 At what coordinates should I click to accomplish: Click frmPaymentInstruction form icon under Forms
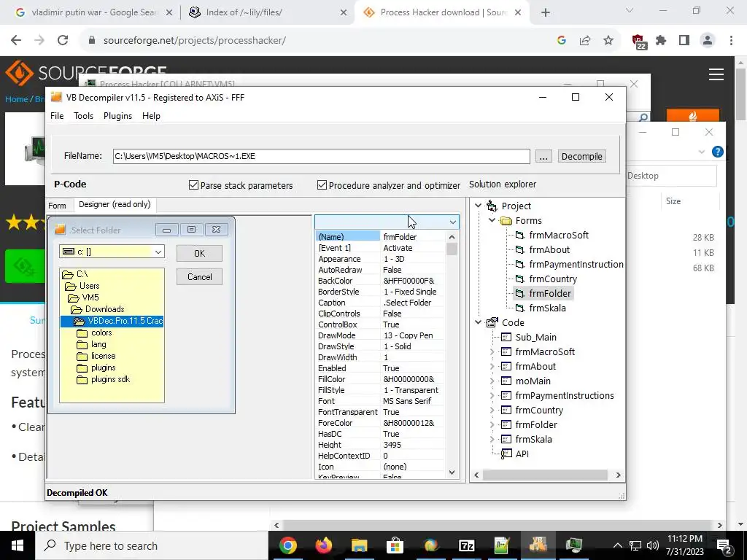[x=519, y=264]
